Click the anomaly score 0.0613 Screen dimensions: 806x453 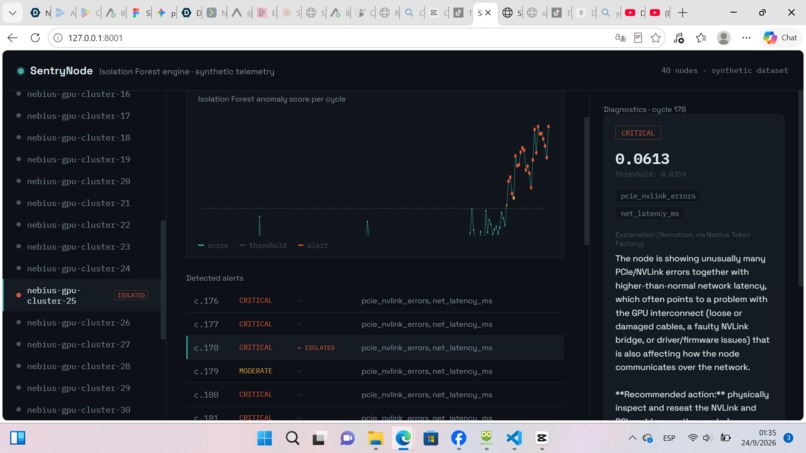pos(642,159)
